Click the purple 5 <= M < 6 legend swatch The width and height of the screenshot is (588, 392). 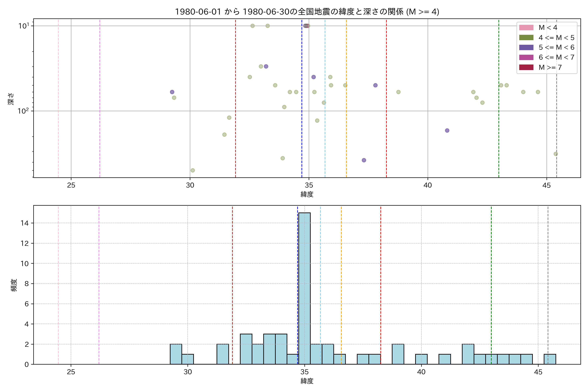tap(526, 47)
